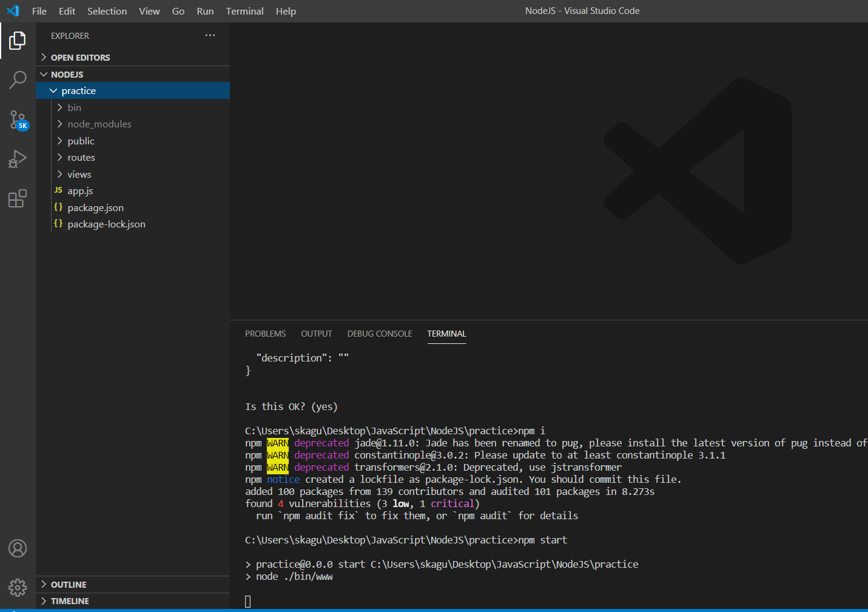
Task: Click 'added 100 packages' terminal line
Action: [x=449, y=491]
